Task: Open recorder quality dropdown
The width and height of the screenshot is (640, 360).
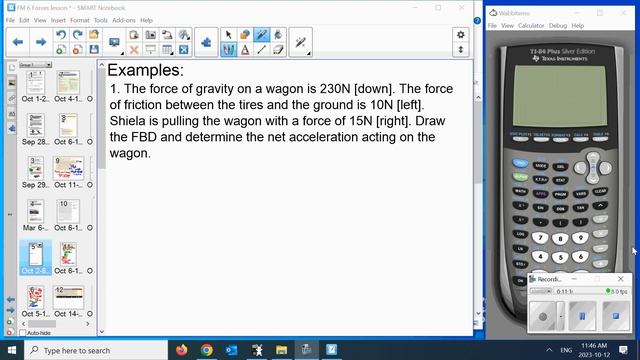Action: (x=541, y=291)
